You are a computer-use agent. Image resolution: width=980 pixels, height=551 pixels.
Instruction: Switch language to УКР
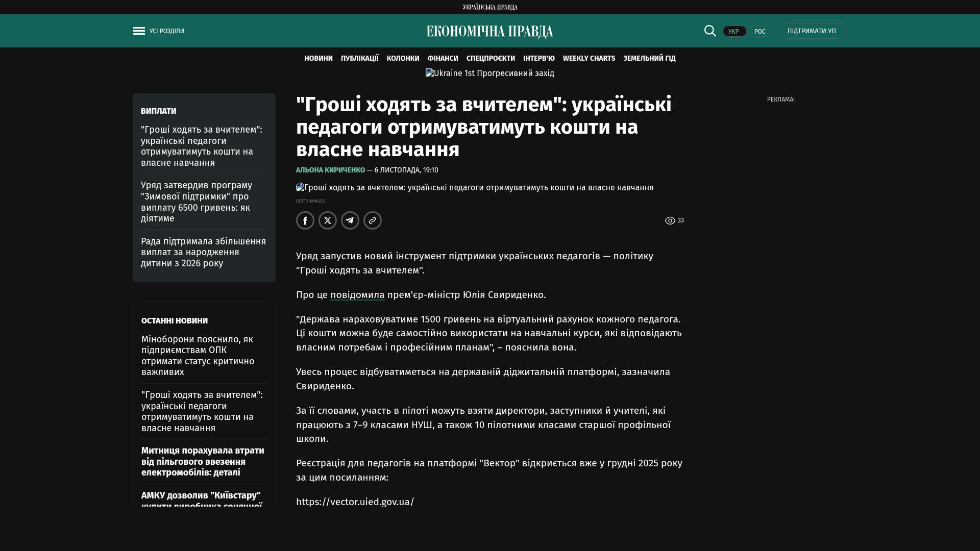(734, 32)
